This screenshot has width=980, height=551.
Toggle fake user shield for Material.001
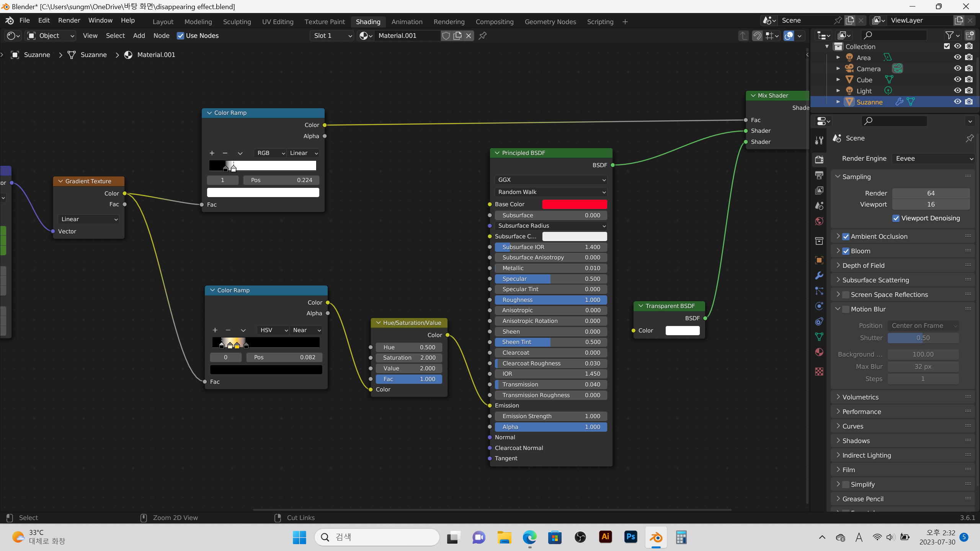pos(446,36)
